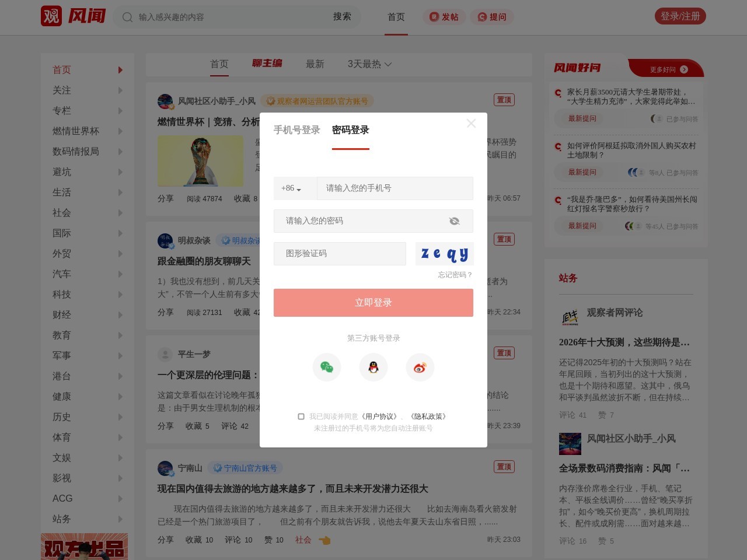The height and width of the screenshot is (560, 747).
Task: Open 国际 sidebar category
Action: pos(62,233)
